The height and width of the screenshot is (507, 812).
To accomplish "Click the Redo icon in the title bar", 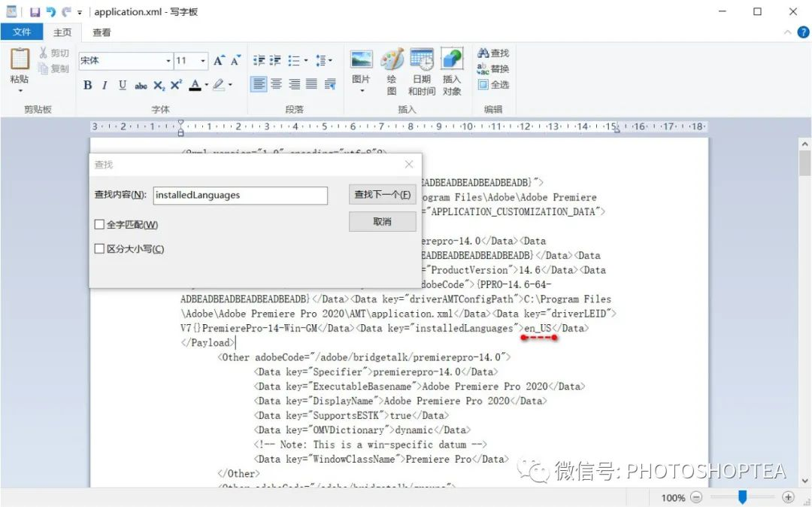I will pyautogui.click(x=65, y=11).
